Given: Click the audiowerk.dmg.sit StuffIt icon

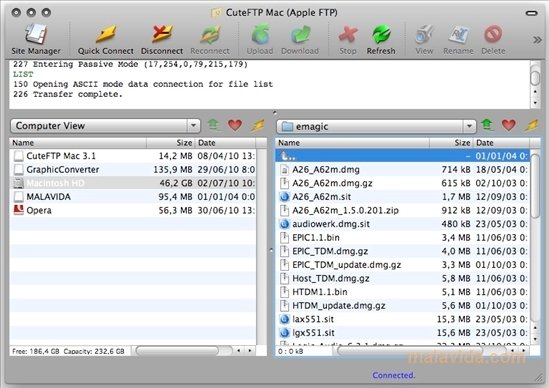Looking at the screenshot, I should (x=285, y=224).
